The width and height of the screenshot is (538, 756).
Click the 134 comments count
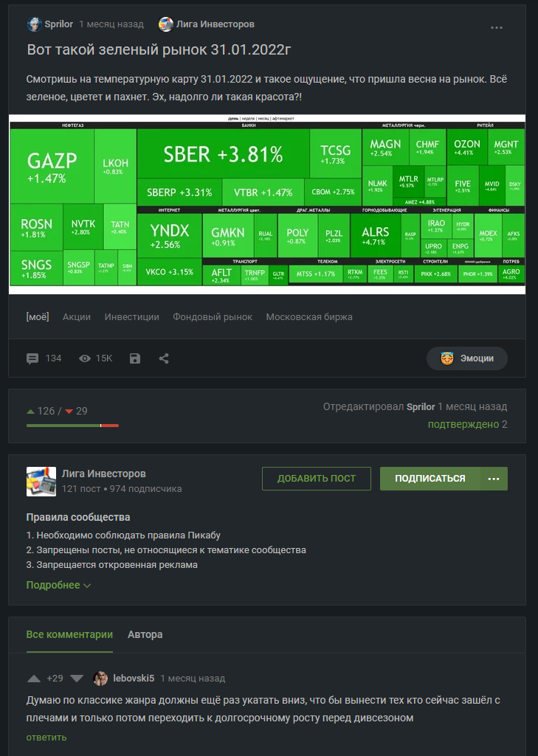click(54, 358)
